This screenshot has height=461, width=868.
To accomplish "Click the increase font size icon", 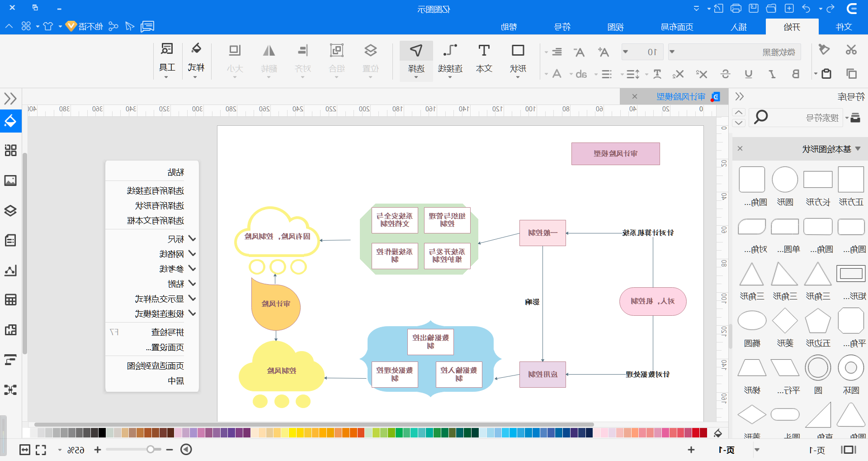I will click(x=603, y=52).
